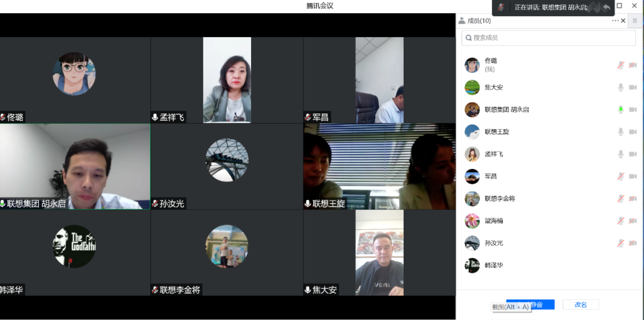
Task: Click microphone icon in 联想王旋 member row
Action: click(621, 131)
